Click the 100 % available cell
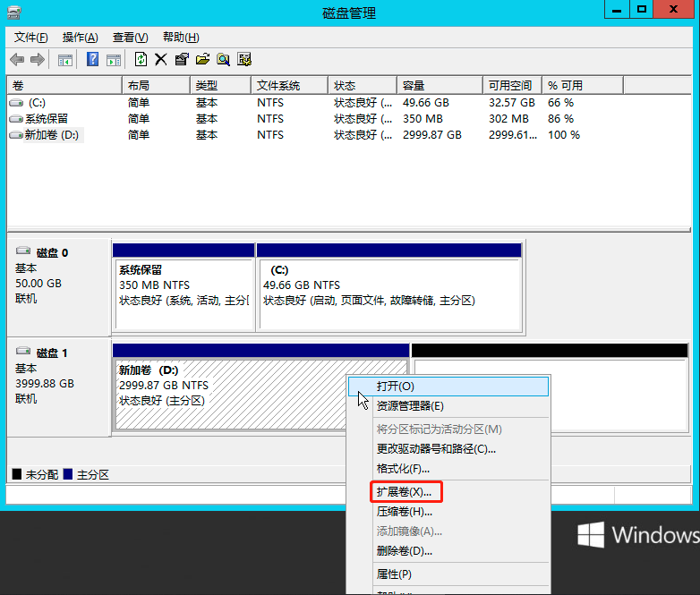 pos(563,135)
